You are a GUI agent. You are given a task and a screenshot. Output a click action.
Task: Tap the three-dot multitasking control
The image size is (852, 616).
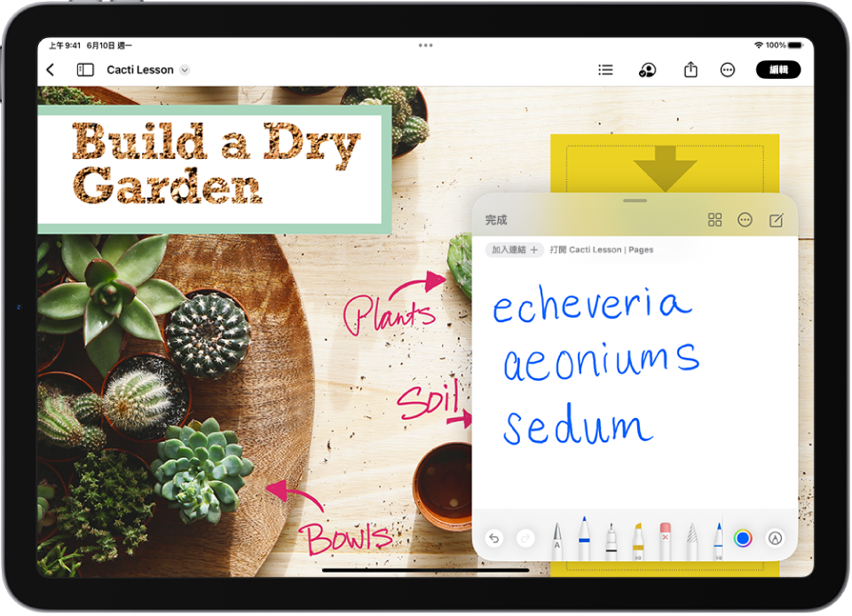(425, 45)
